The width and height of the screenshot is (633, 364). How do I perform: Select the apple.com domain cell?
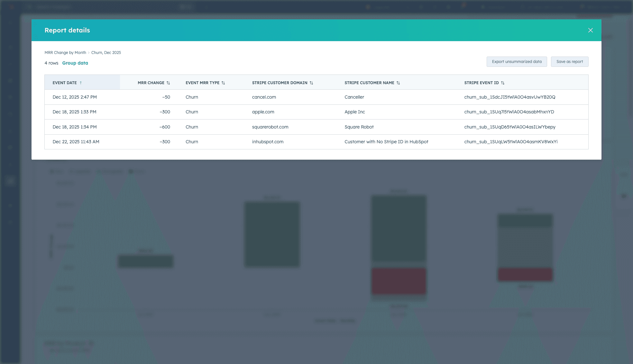pos(263,112)
